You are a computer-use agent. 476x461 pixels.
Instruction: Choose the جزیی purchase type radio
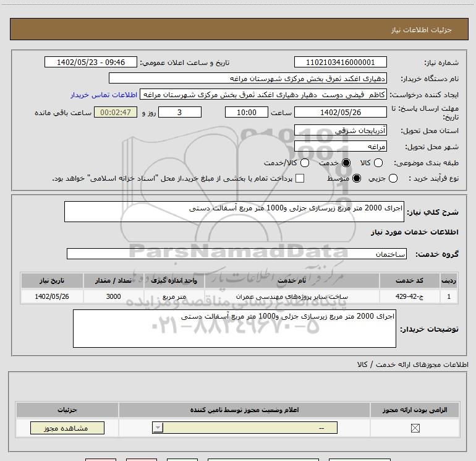tap(393, 178)
